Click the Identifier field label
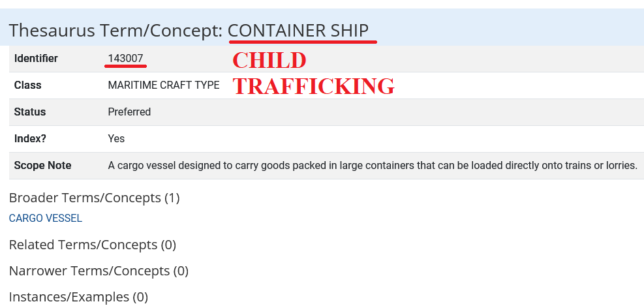This screenshot has height=306, width=644. pyautogui.click(x=36, y=59)
